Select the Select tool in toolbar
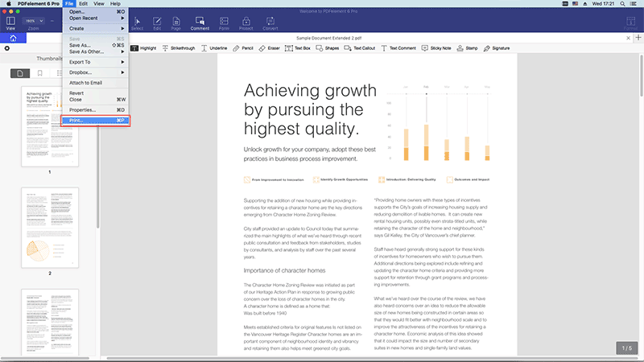 137,23
